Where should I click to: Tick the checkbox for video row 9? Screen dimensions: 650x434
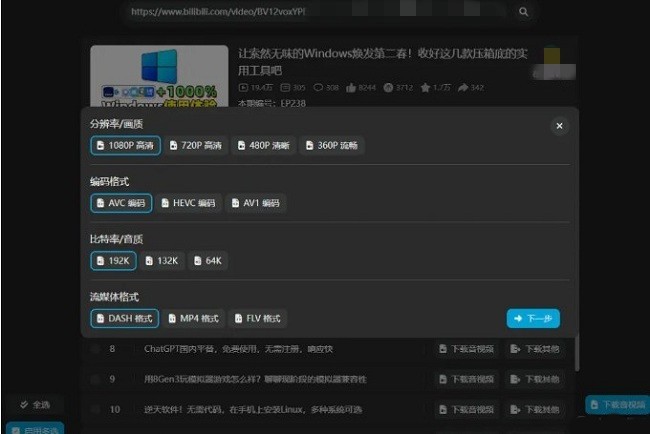(x=95, y=380)
